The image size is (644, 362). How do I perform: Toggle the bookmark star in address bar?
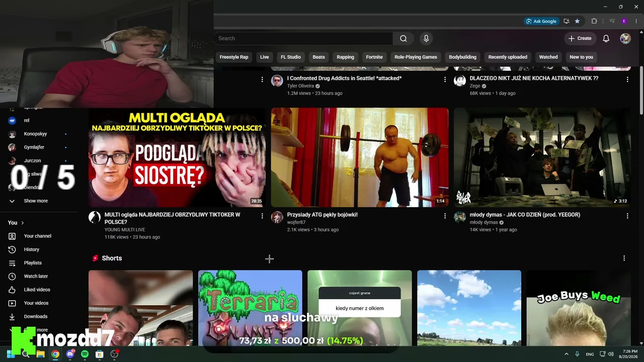[x=577, y=21]
